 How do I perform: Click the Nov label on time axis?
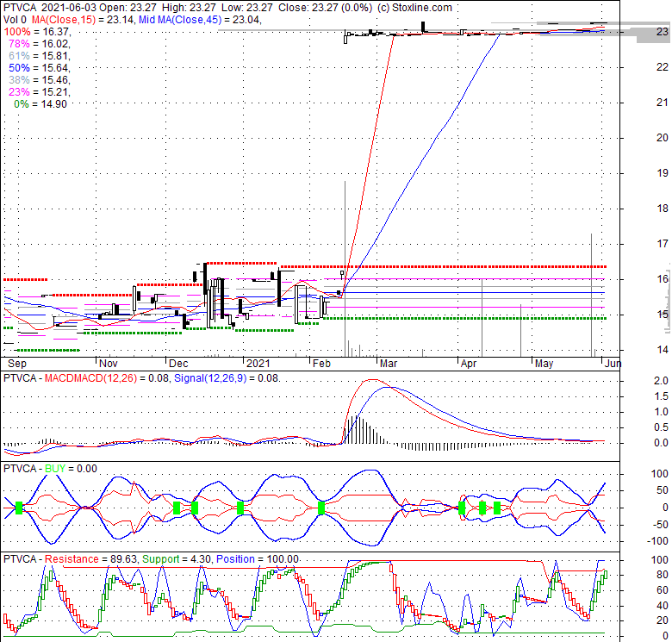coord(109,364)
